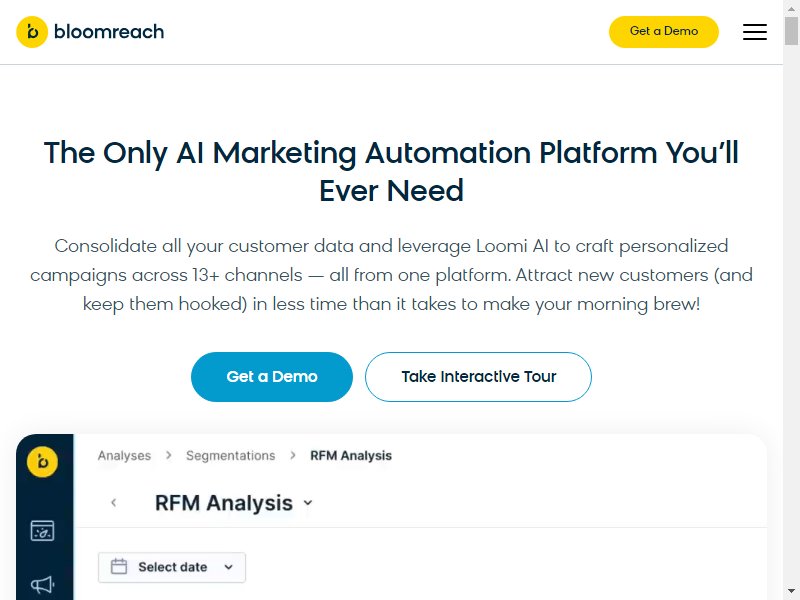Go to Analyses breadcrumb

pos(124,456)
